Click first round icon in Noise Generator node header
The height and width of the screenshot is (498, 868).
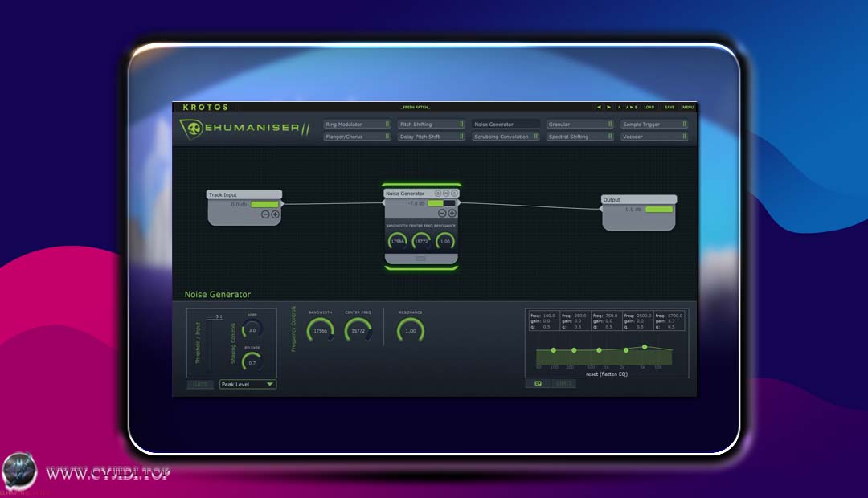[437, 194]
